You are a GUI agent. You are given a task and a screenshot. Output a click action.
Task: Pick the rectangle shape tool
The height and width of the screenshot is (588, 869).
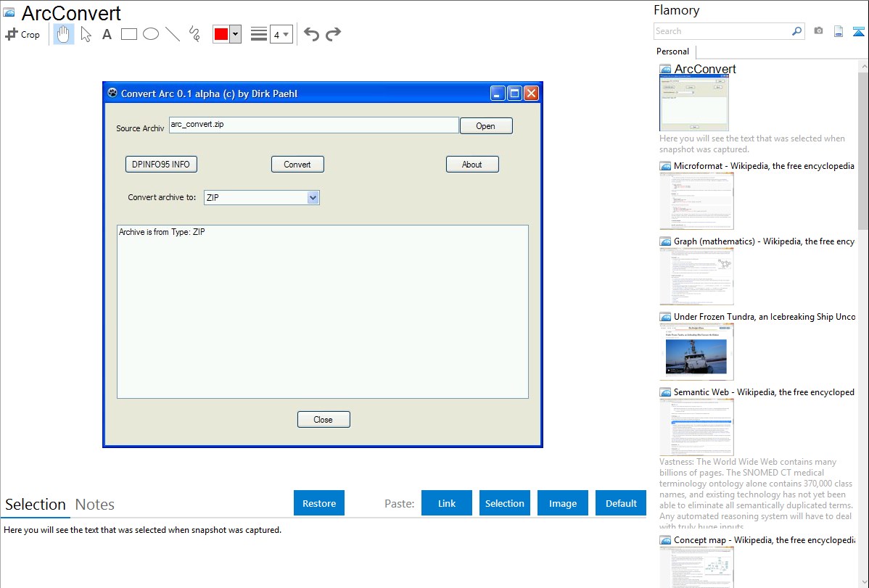pos(129,34)
